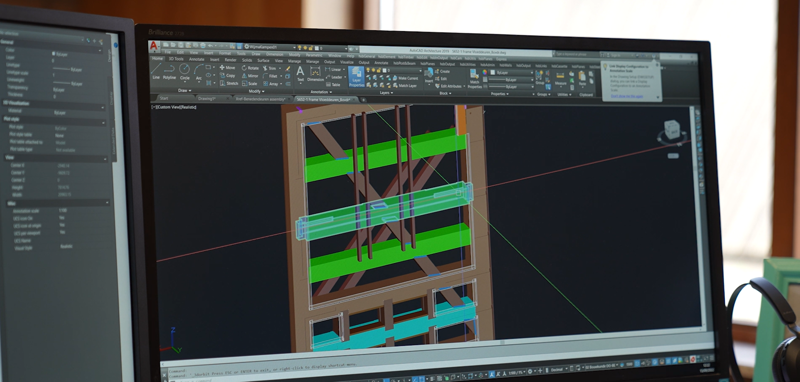800x382 pixels.
Task: Open the Text annotation tool
Action: point(300,74)
